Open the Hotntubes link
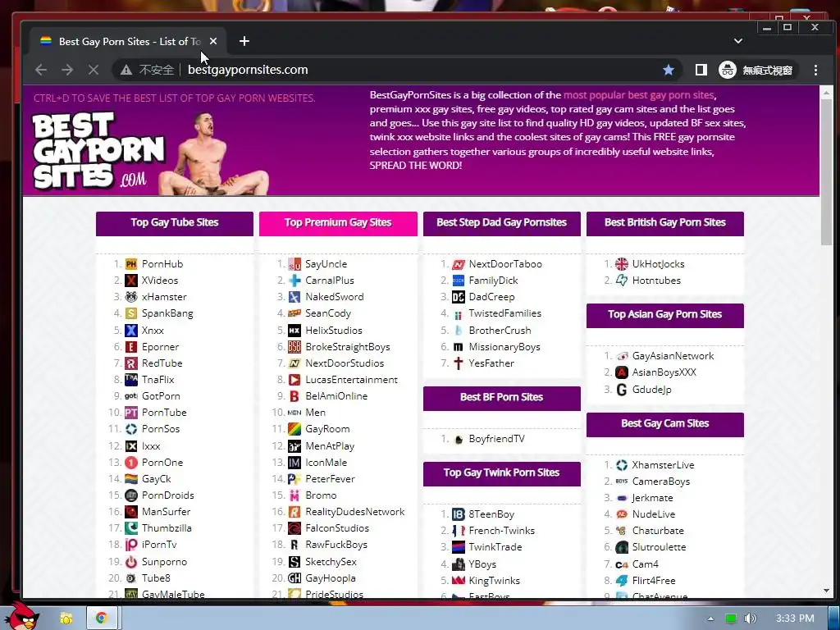 coord(656,281)
